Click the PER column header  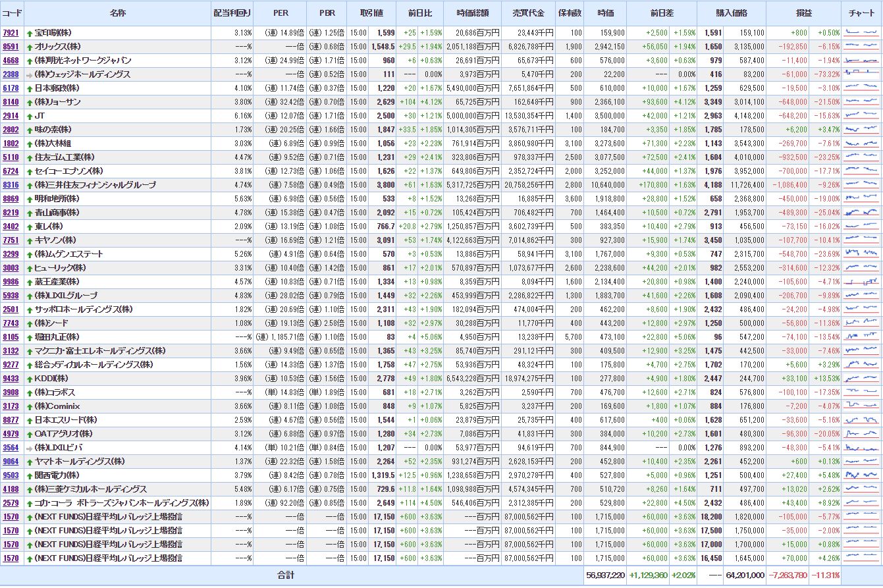pyautogui.click(x=280, y=13)
